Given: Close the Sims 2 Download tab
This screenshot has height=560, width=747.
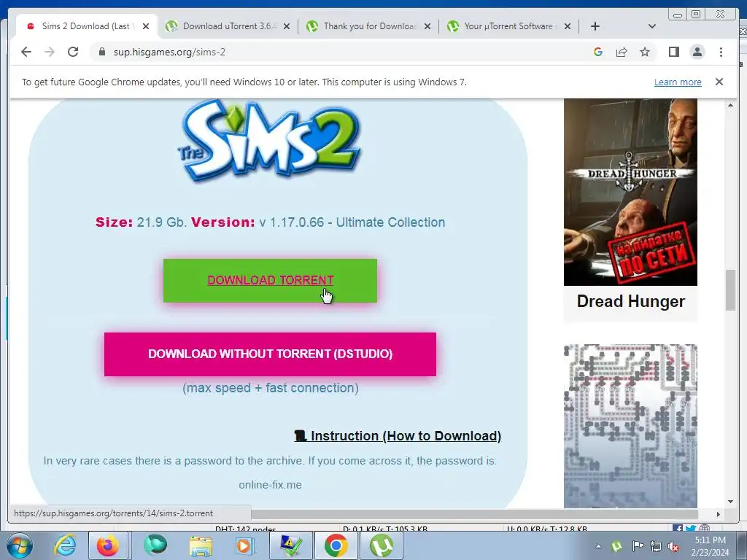Looking at the screenshot, I should point(146,26).
